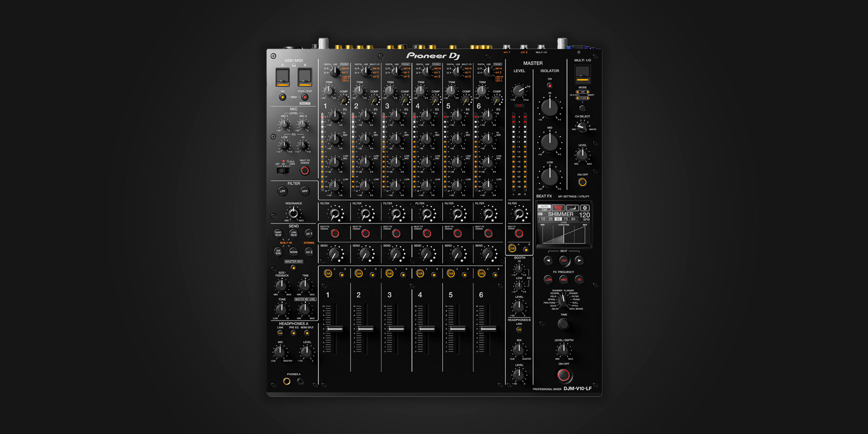The image size is (868, 434).
Task: Click the channel 4 fader cap
Action: [x=427, y=328]
